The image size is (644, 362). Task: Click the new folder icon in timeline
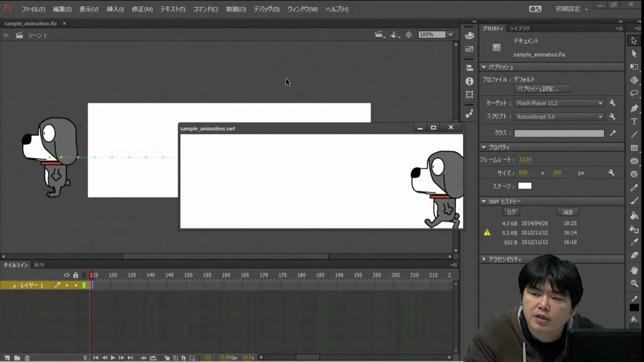coord(17,357)
